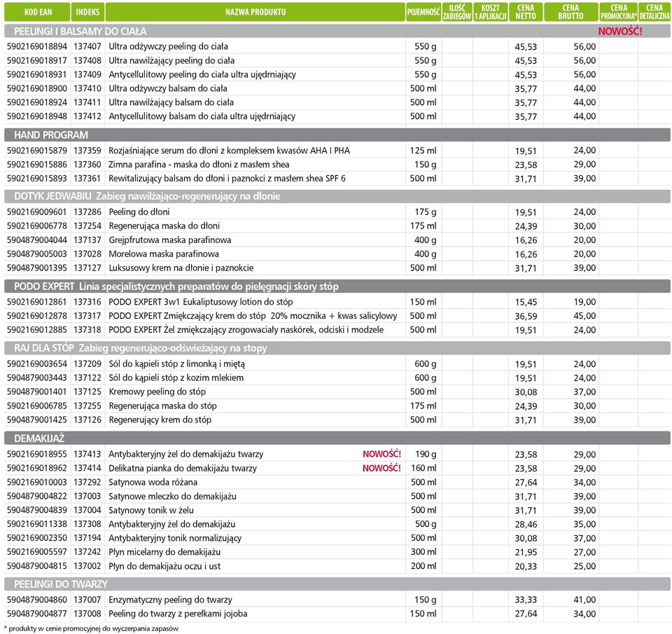The height and width of the screenshot is (634, 672).
Task: Click net price 36,59 for Zmiękczający krem
Action: tap(526, 316)
